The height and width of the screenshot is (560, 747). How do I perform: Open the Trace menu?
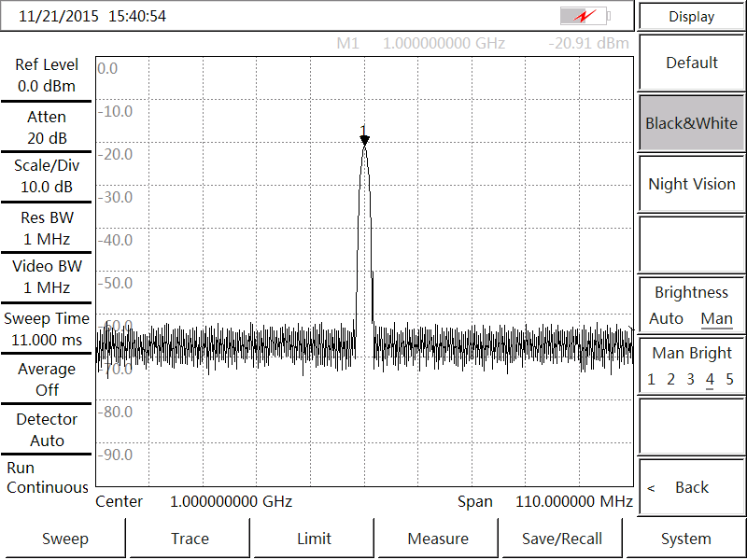[190, 539]
